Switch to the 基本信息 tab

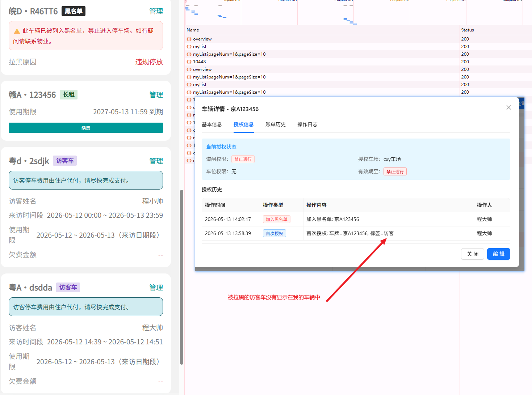click(212, 124)
